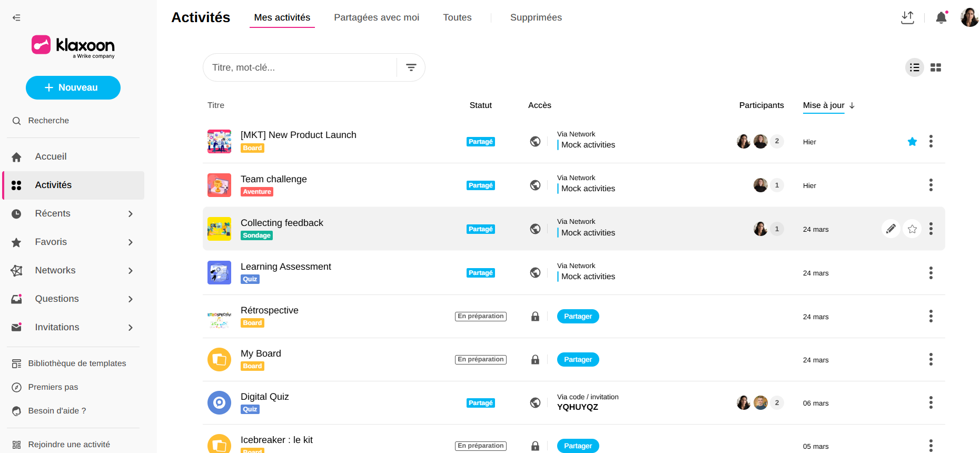This screenshot has height=453, width=980.
Task: Unfavorite the MKT New Product Launch star
Action: click(x=912, y=142)
